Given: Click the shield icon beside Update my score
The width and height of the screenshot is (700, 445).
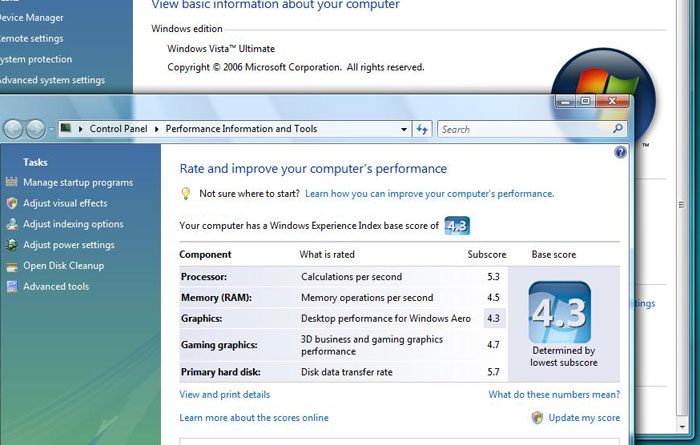Looking at the screenshot, I should tap(538, 417).
